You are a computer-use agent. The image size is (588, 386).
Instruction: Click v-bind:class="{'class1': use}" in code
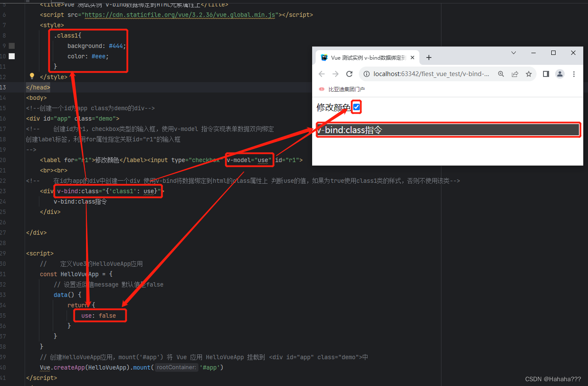tap(109, 191)
